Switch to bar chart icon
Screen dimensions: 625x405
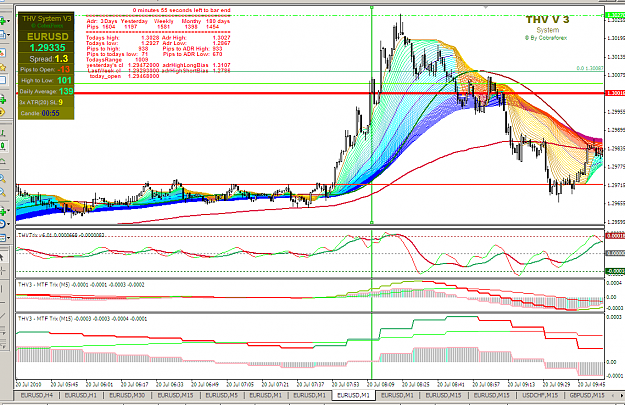2,133
